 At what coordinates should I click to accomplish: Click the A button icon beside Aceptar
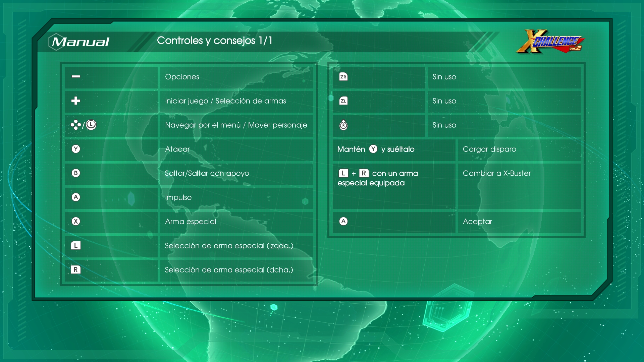[x=343, y=221]
